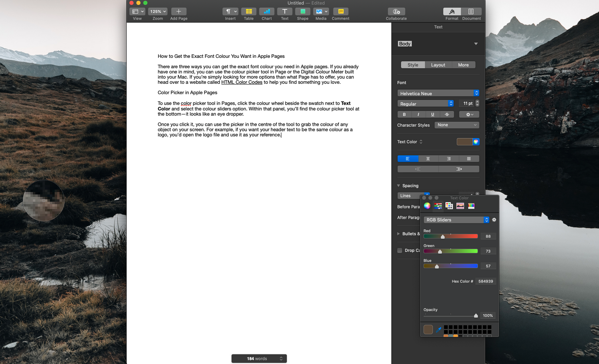Click the Hex Color input field
The height and width of the screenshot is (364, 599).
click(x=486, y=281)
